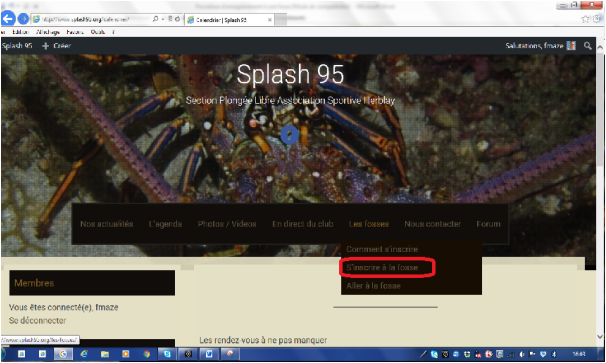Screen dimensions: 606x363
Task: Click the browser back arrow button
Action: (x=8, y=18)
